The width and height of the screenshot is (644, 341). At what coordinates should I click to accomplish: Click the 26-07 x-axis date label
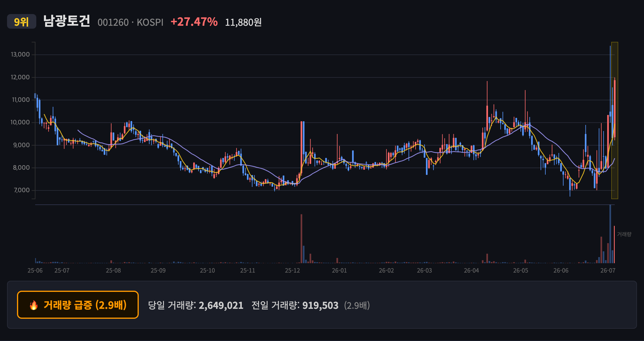click(x=608, y=271)
